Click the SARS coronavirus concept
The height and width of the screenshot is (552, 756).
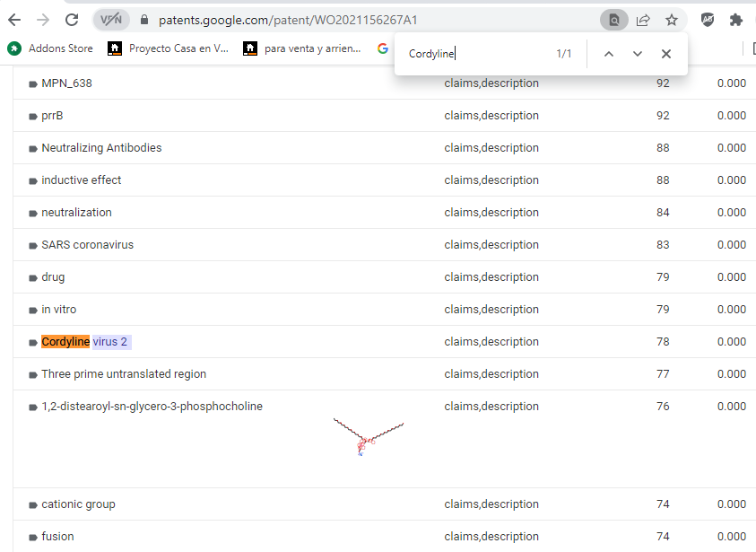coord(87,245)
